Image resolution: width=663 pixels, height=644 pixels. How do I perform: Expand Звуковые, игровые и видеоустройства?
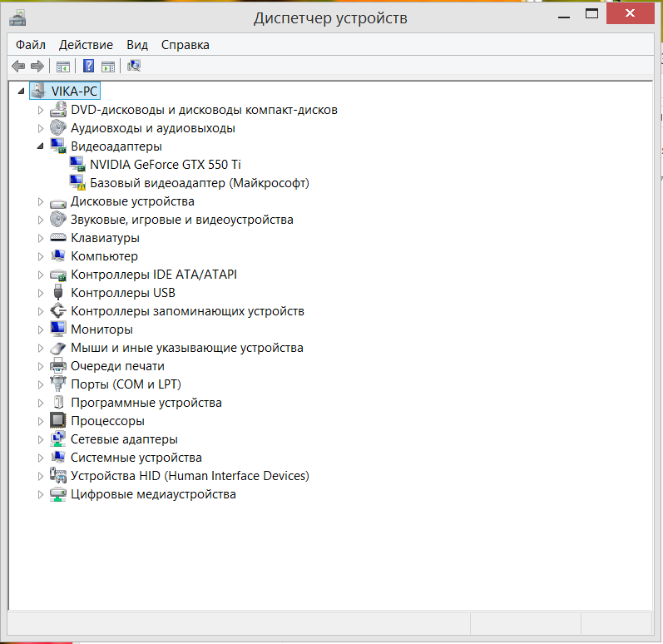coord(40,220)
